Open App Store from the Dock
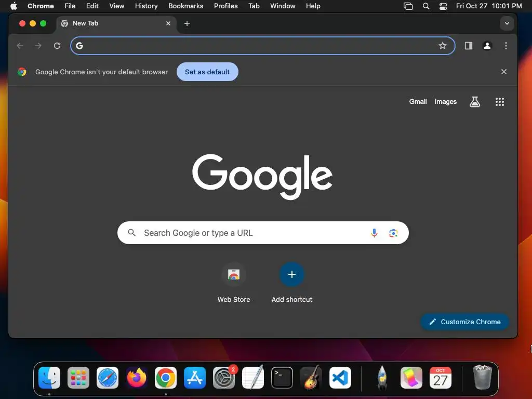 (x=195, y=378)
